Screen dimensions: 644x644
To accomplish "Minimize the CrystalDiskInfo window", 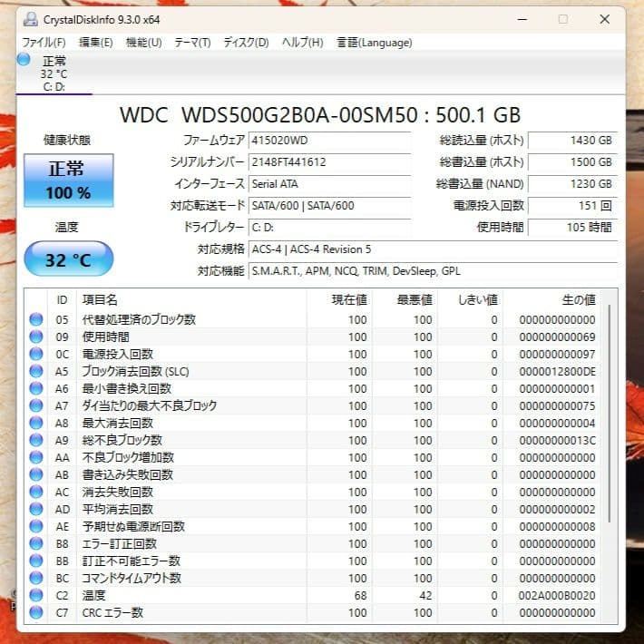I will (x=522, y=19).
